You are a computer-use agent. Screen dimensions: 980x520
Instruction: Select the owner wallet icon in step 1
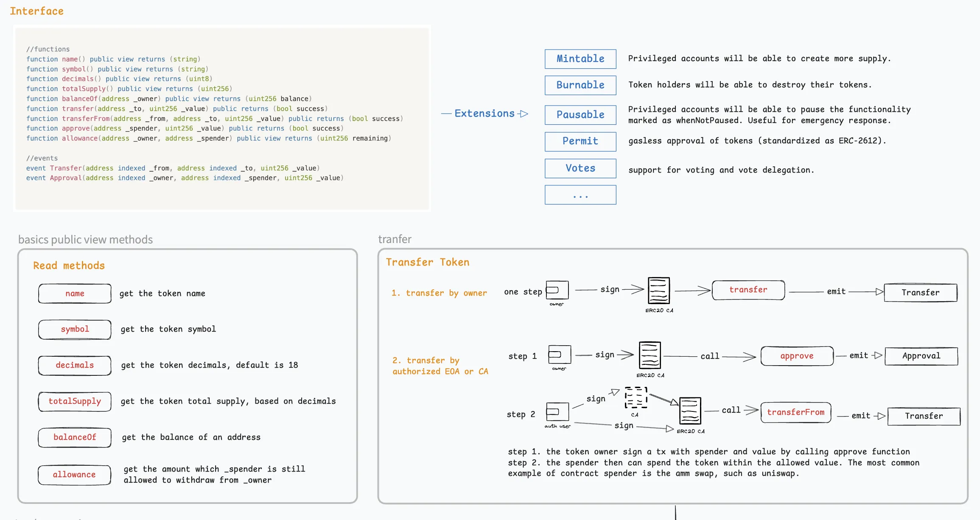559,355
